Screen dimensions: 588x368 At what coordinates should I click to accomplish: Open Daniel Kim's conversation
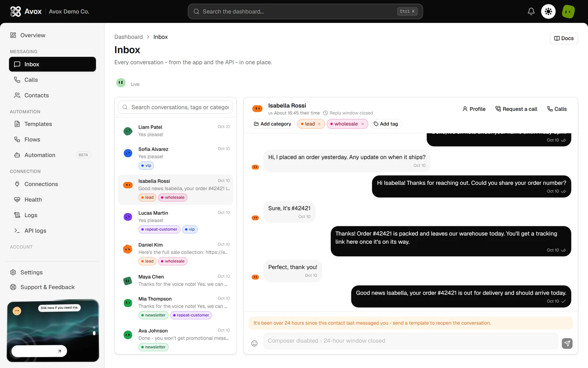[x=176, y=253]
